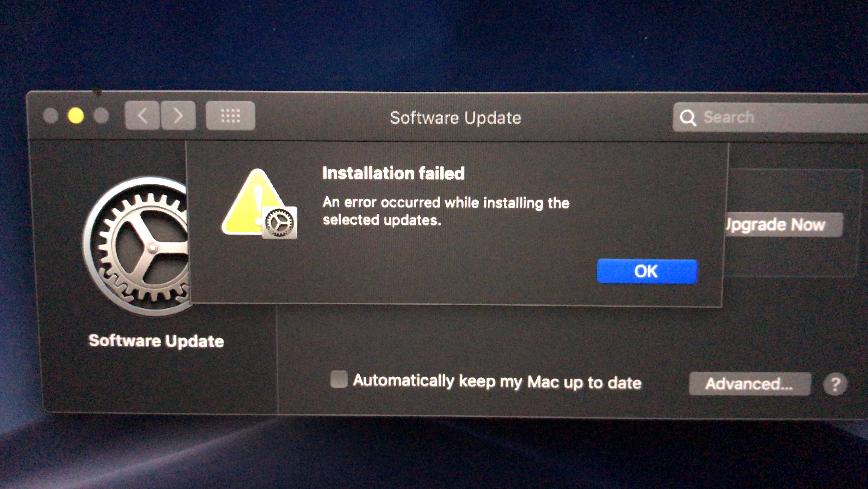Click the large Software Update gear icon
This screenshot has height=489, width=868.
coord(136,246)
